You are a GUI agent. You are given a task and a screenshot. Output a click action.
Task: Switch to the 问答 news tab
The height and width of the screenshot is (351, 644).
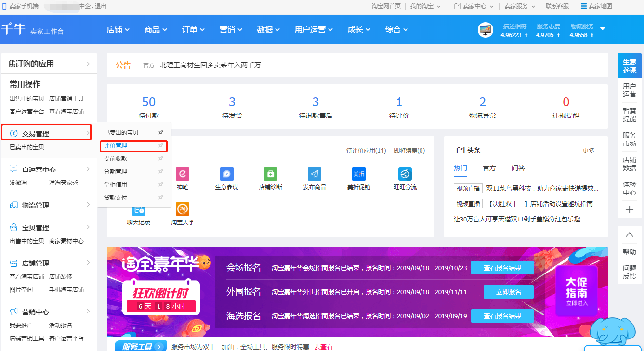tap(518, 168)
